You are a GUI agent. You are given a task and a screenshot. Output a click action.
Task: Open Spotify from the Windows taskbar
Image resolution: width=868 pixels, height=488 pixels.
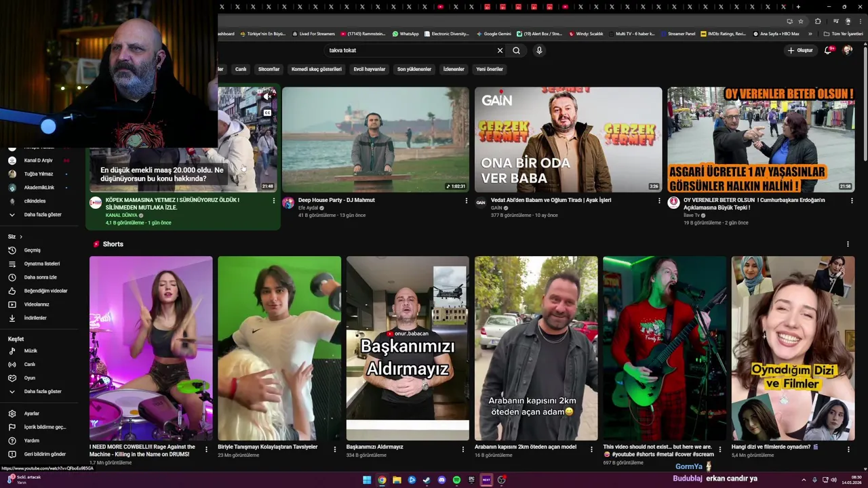[x=456, y=480]
